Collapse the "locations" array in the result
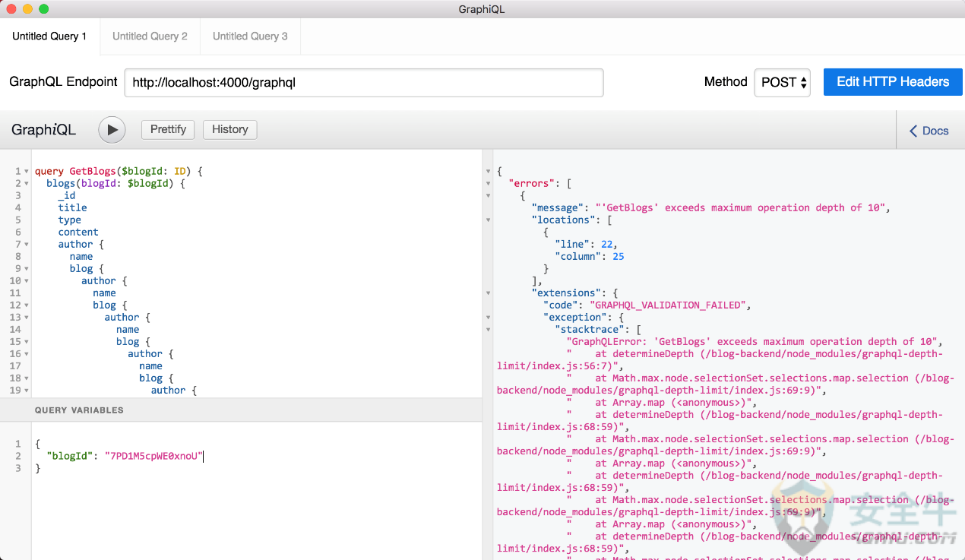 [x=488, y=220]
